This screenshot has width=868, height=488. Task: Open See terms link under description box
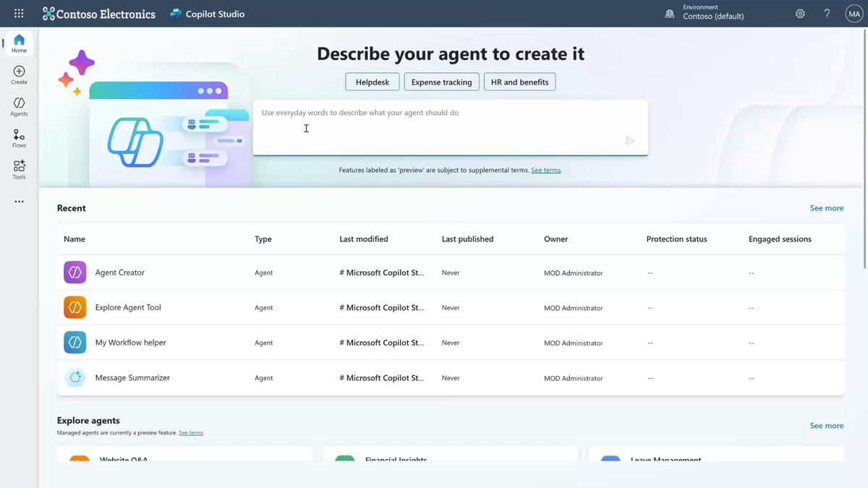click(546, 170)
